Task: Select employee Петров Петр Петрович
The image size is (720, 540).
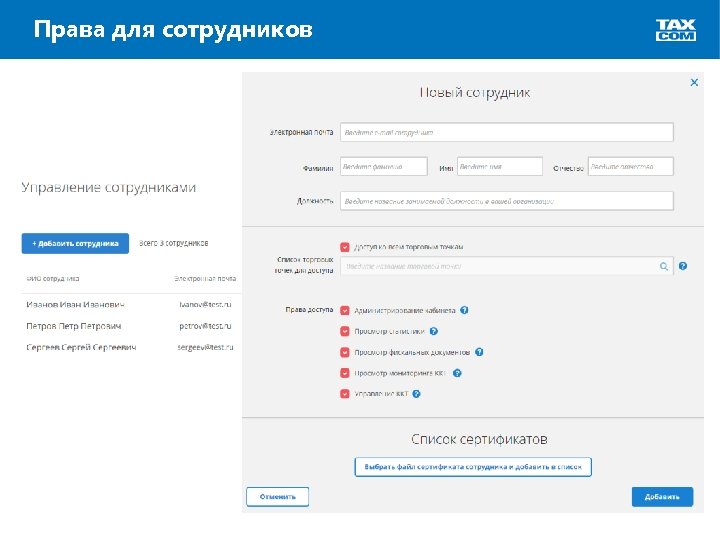Action: click(x=73, y=326)
